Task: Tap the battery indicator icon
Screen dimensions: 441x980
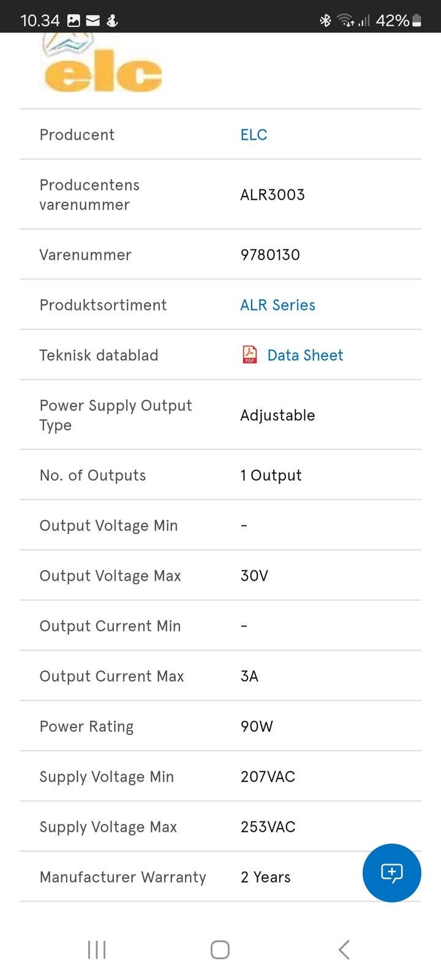Action: [x=417, y=20]
